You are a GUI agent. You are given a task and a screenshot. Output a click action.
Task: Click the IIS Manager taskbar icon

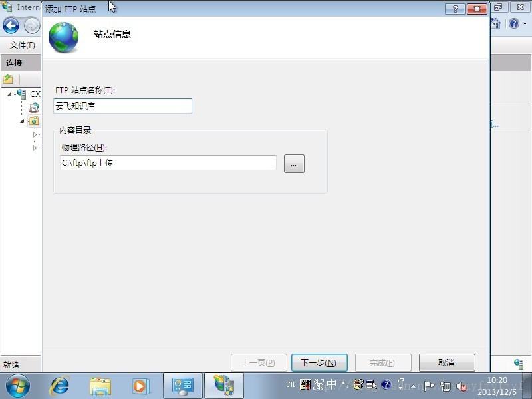[223, 385]
